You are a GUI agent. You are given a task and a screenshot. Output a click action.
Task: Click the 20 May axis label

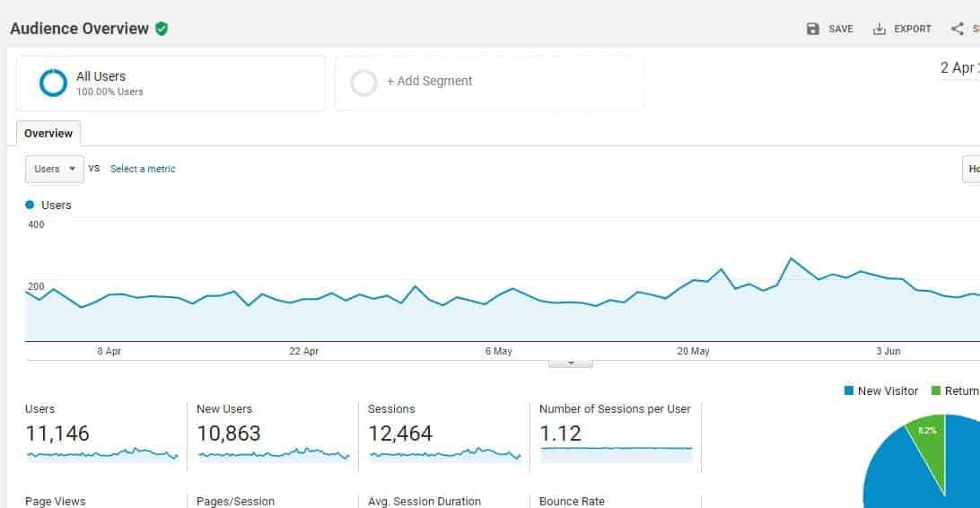coord(693,351)
